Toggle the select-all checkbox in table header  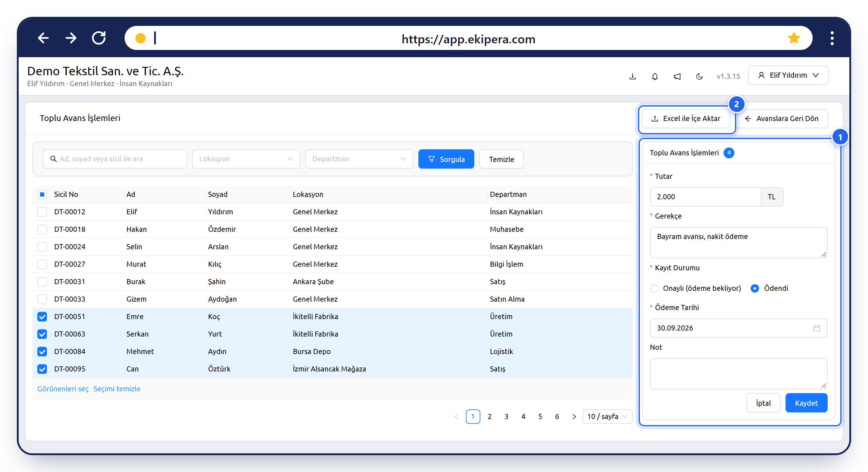42,194
